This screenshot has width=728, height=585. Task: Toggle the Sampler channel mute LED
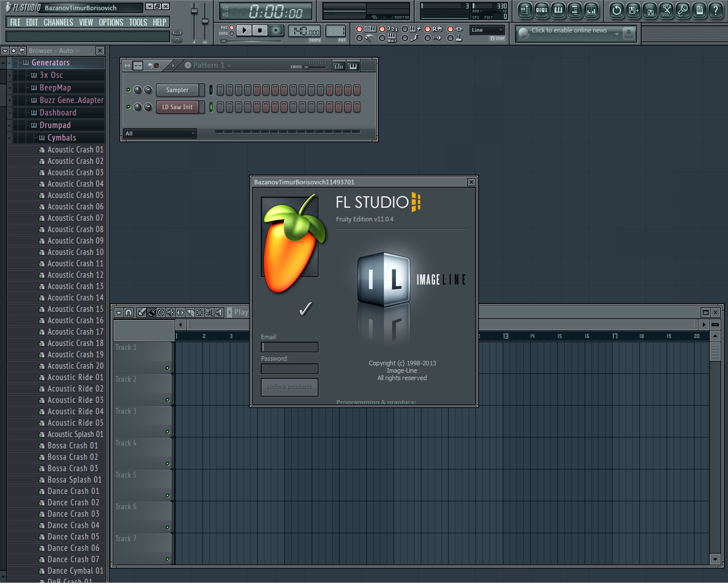click(x=129, y=90)
